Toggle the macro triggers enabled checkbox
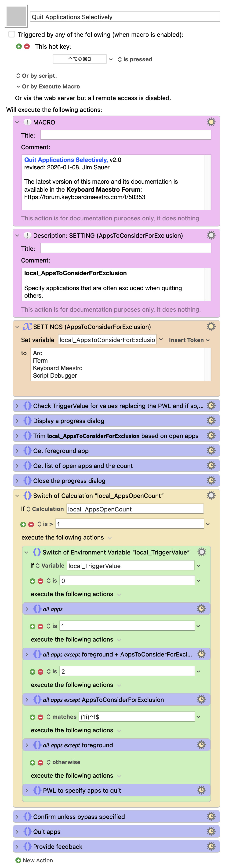 (12, 34)
